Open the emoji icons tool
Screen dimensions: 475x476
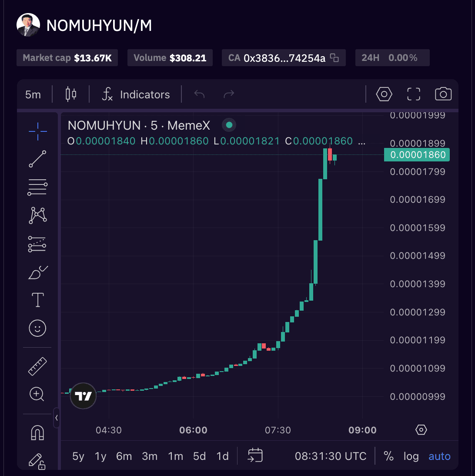[x=38, y=328]
